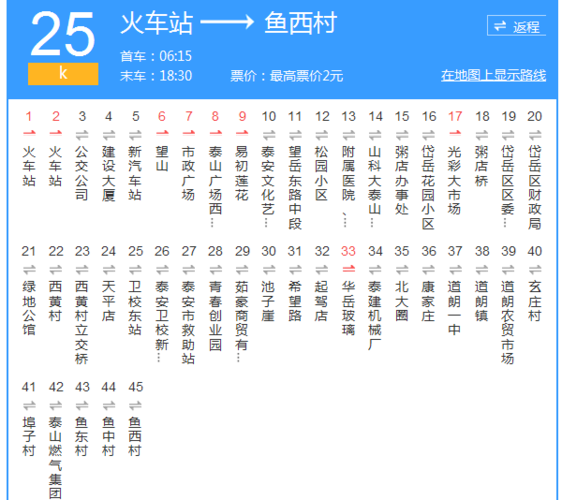The height and width of the screenshot is (500, 562).
Task: Select stop 20 岱岳区财政局
Action: pyautogui.click(x=534, y=187)
